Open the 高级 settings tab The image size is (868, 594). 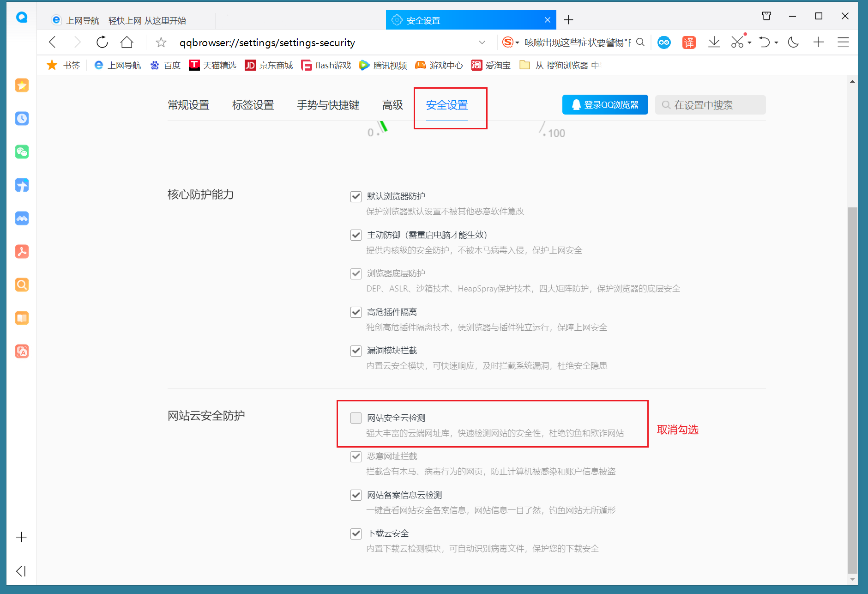392,105
